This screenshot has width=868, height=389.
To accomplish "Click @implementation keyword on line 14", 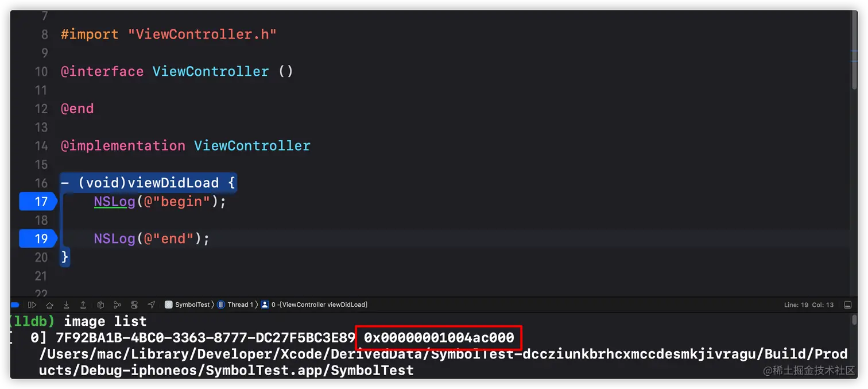I will point(123,145).
